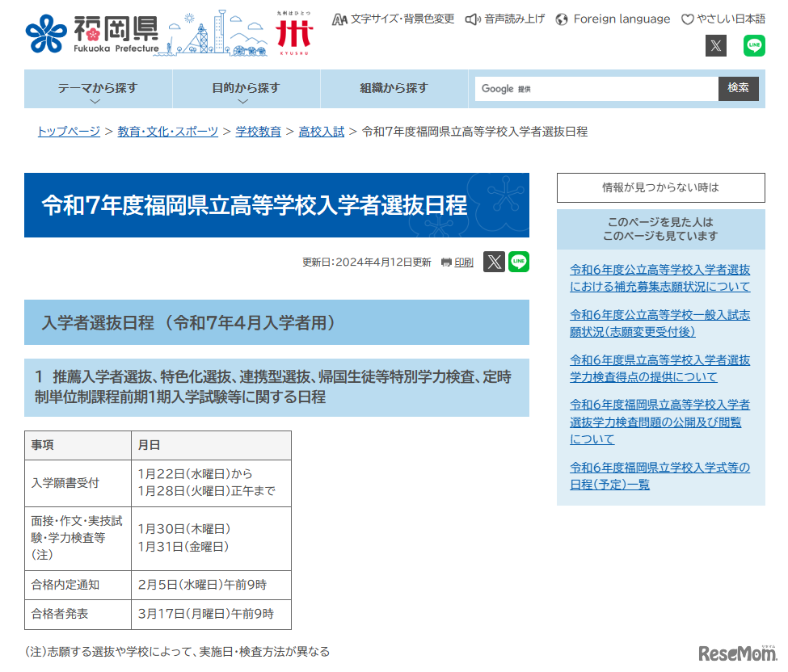Share page via X icon below title
The width and height of the screenshot is (788, 672).
494,262
